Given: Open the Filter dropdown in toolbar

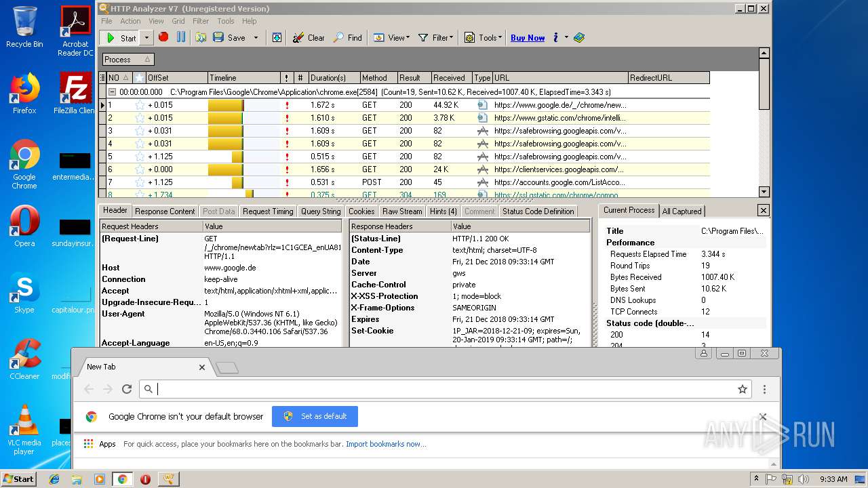Looking at the screenshot, I should 435,38.
